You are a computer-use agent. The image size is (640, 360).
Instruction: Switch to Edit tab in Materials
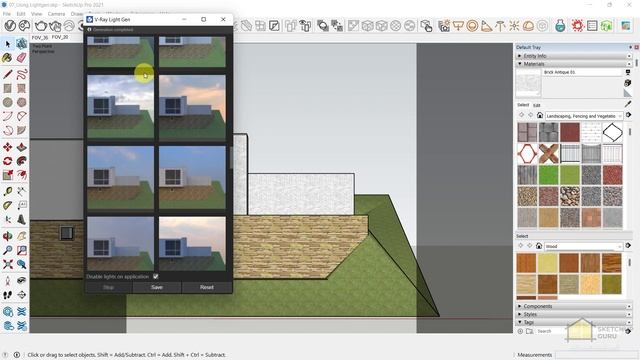tap(537, 105)
